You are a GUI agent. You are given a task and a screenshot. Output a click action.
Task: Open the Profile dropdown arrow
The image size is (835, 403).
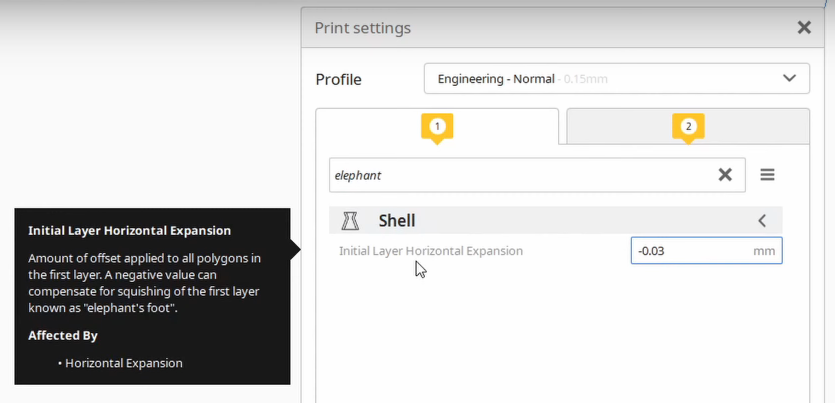click(789, 78)
